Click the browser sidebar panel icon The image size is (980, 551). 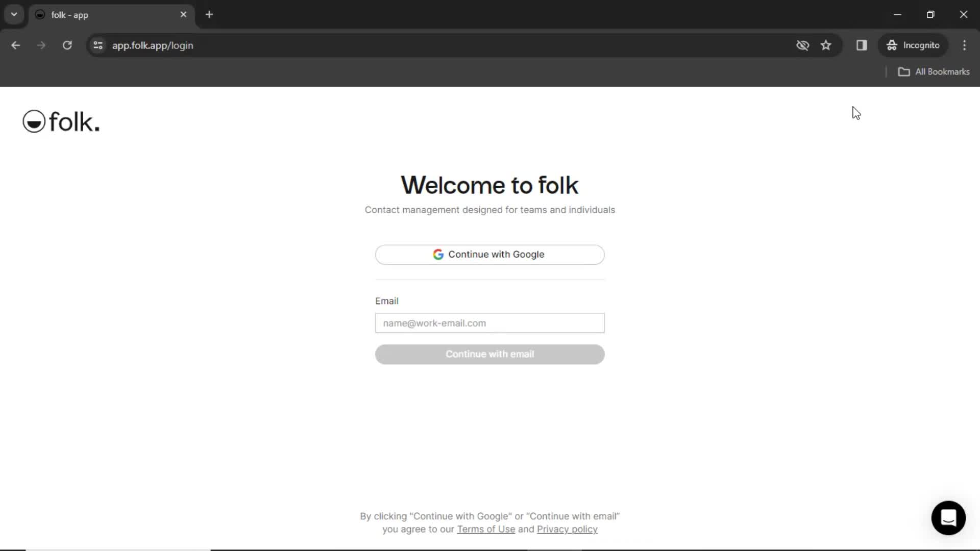862,45
